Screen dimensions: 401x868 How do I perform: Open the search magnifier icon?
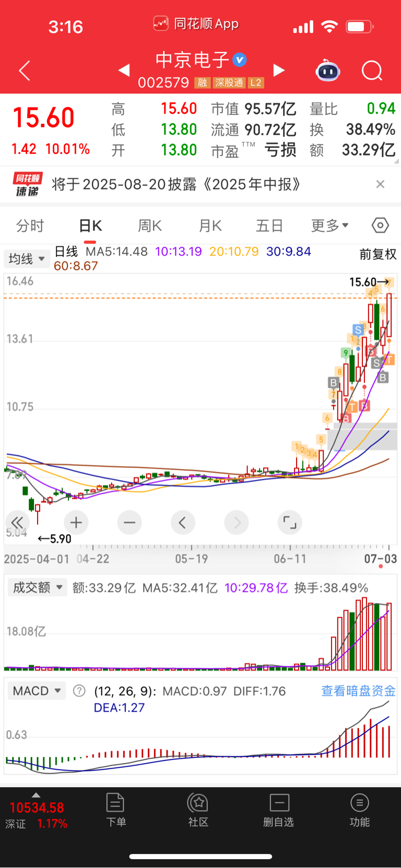[x=372, y=70]
